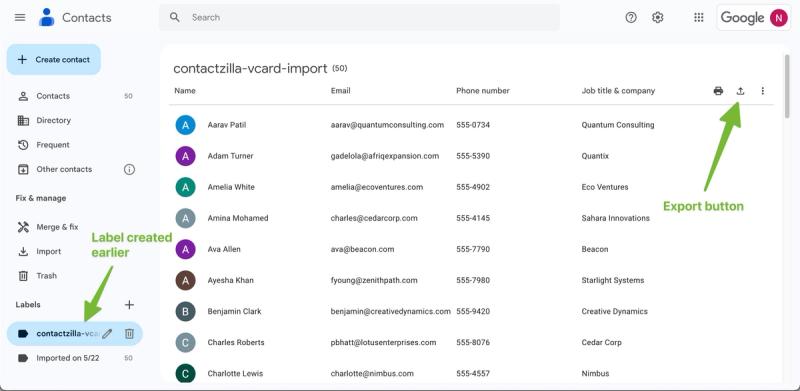The height and width of the screenshot is (391, 800).
Task: Click Amina Mohamed's avatar
Action: coord(185,218)
